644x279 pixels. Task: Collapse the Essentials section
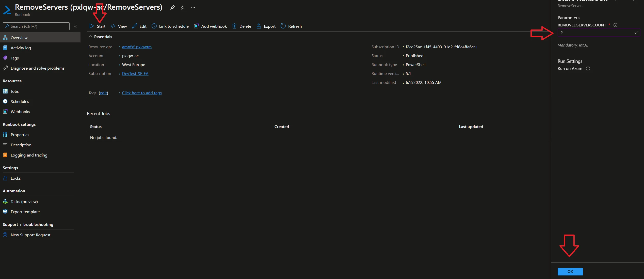click(90, 37)
